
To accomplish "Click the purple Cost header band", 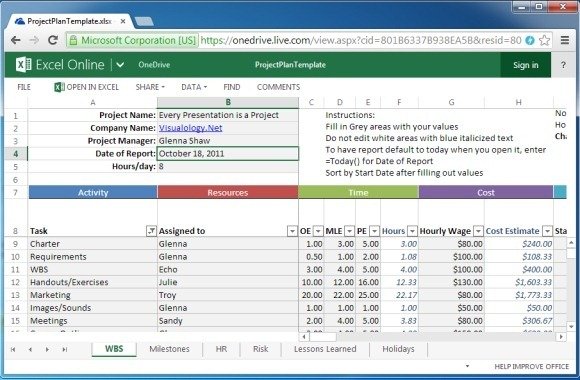I will click(x=486, y=192).
